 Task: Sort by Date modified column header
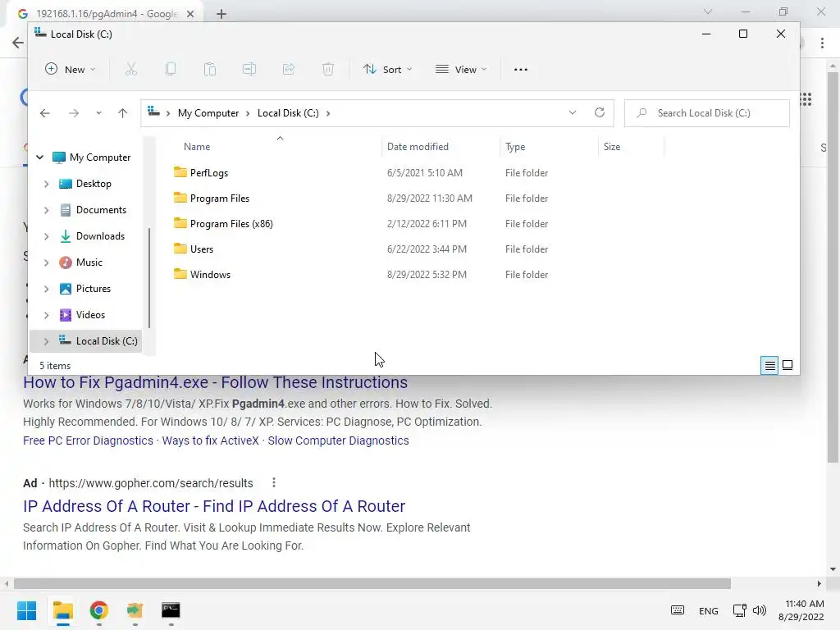pos(418,147)
